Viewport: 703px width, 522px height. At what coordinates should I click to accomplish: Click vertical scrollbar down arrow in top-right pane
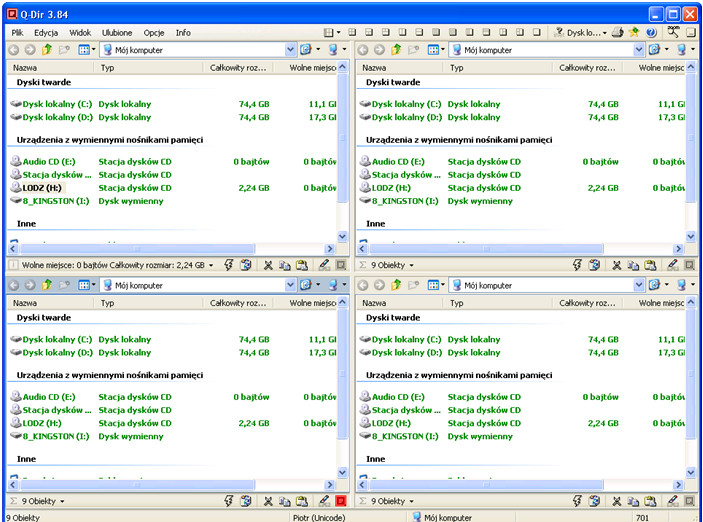tap(690, 236)
